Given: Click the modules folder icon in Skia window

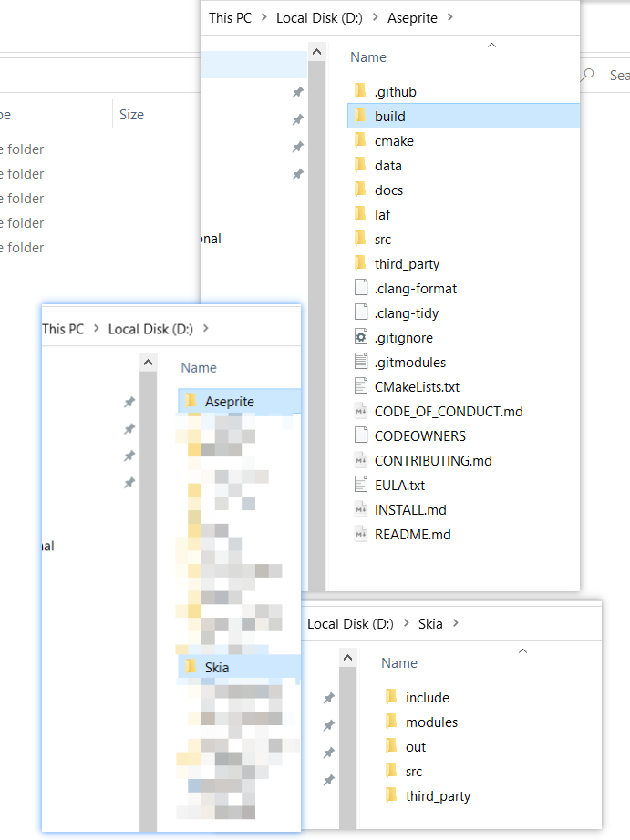Looking at the screenshot, I should (391, 722).
